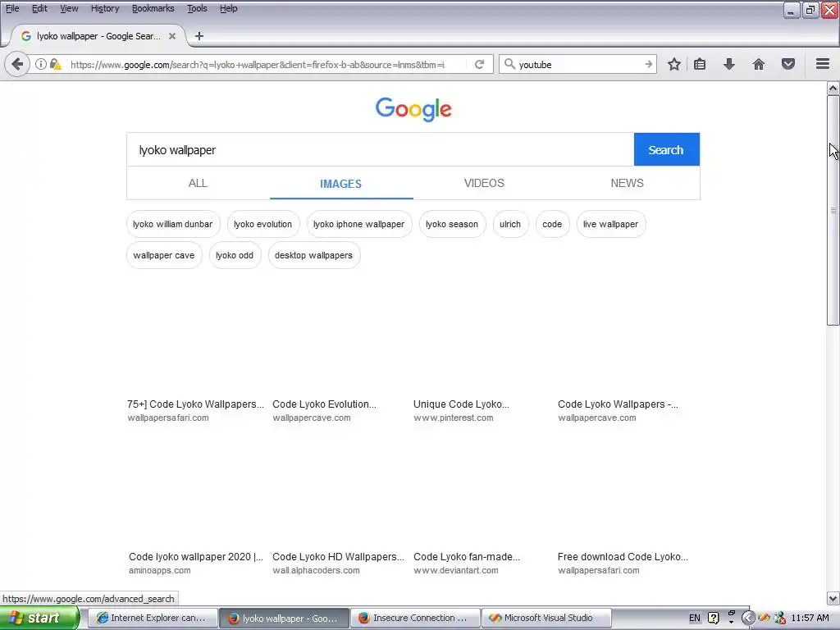This screenshot has height=630, width=840.
Task: Open Code Lyoko HD Wallpapers result
Action: click(x=338, y=557)
